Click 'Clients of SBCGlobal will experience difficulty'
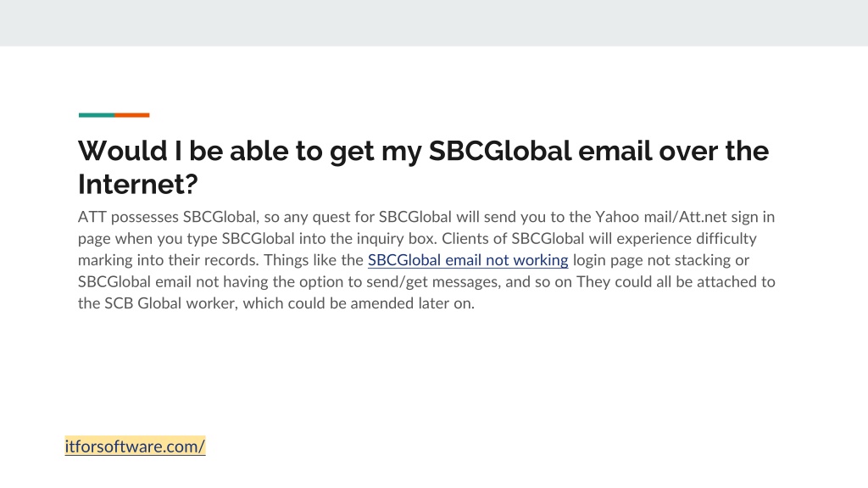The width and height of the screenshot is (868, 488). pos(599,238)
